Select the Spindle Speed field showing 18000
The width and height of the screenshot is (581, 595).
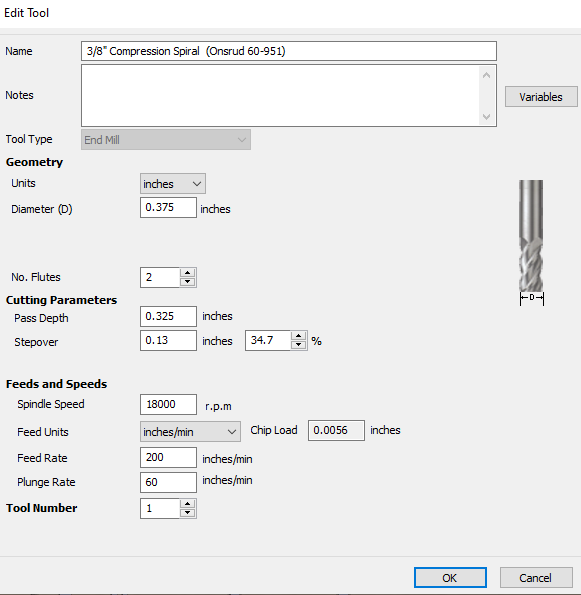168,405
